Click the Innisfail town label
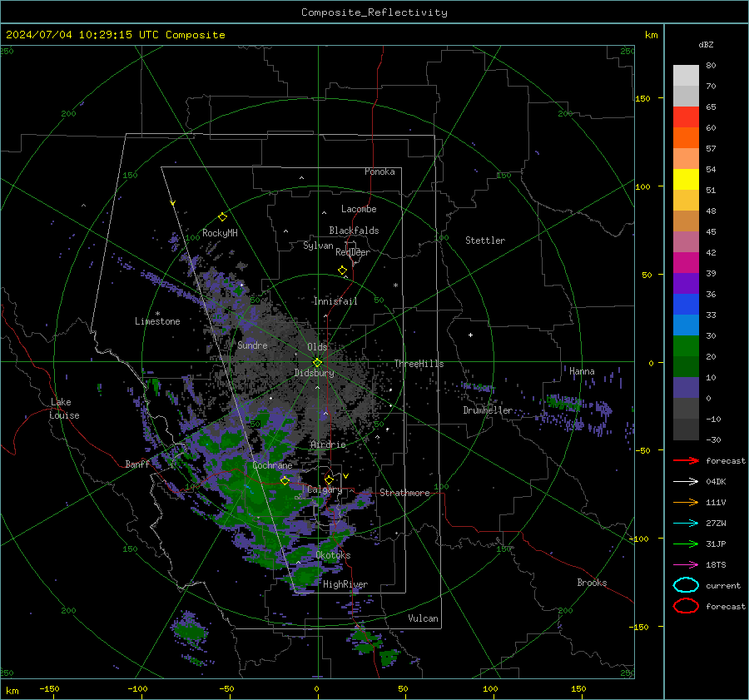 pos(335,301)
